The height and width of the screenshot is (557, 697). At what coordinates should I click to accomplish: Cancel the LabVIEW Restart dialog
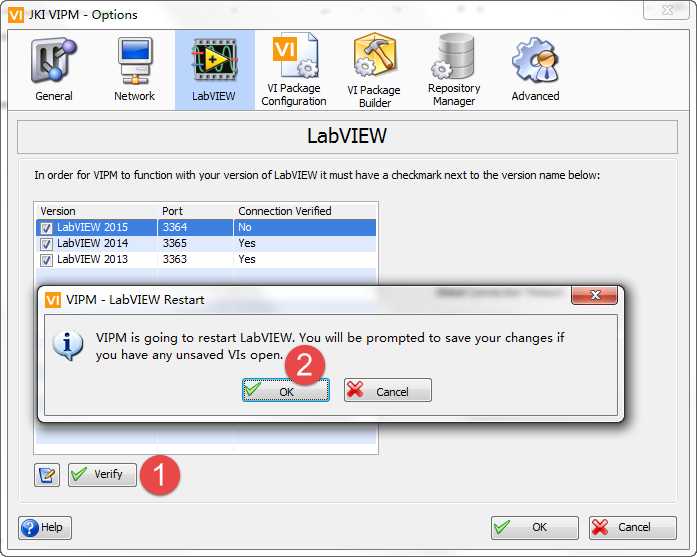coord(388,390)
